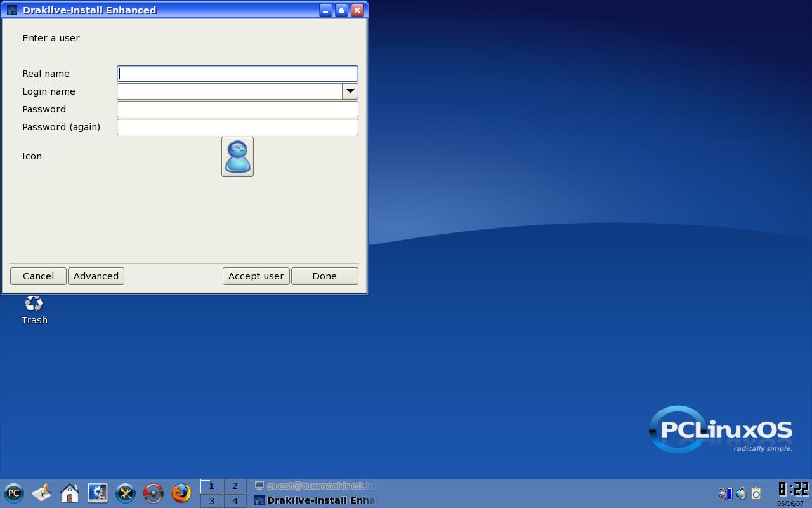Open the Trash desktop icon
The image size is (812, 508).
coord(34,310)
